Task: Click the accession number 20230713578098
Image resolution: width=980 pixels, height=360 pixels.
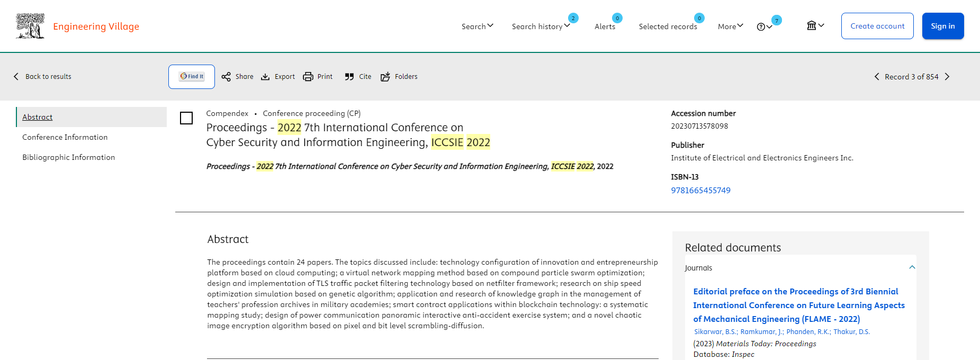Action: [699, 126]
